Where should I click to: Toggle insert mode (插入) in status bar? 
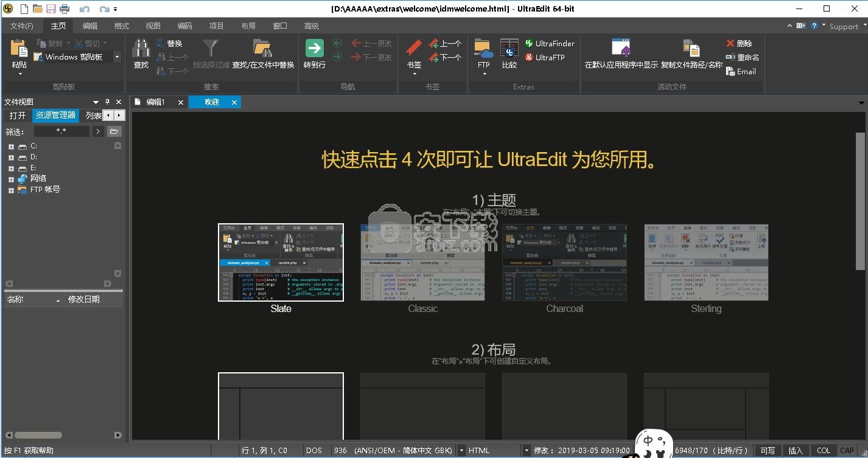tap(796, 451)
